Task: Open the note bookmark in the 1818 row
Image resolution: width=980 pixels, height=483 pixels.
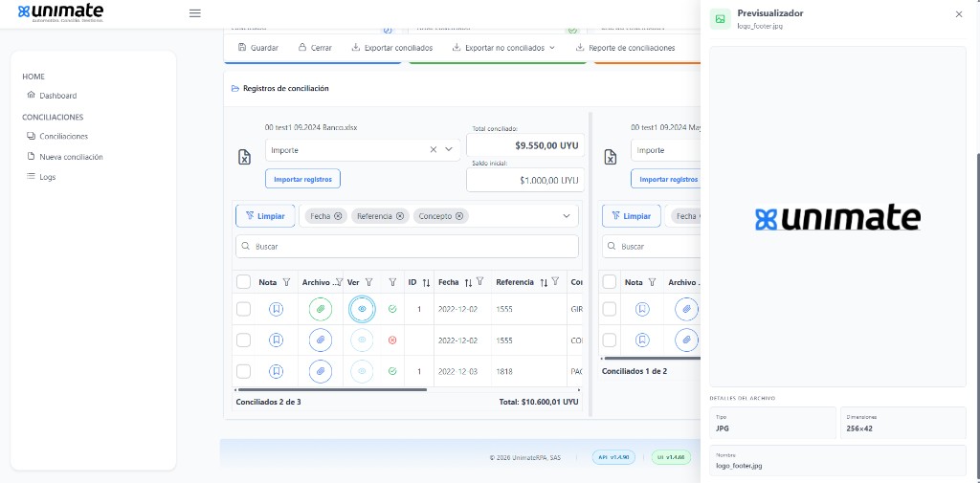Action: 277,371
